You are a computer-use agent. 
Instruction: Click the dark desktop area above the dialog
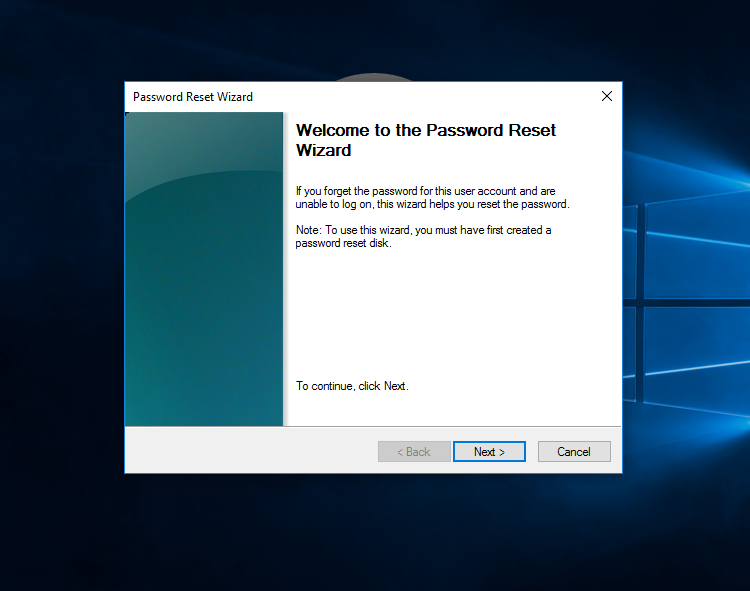[200, 40]
